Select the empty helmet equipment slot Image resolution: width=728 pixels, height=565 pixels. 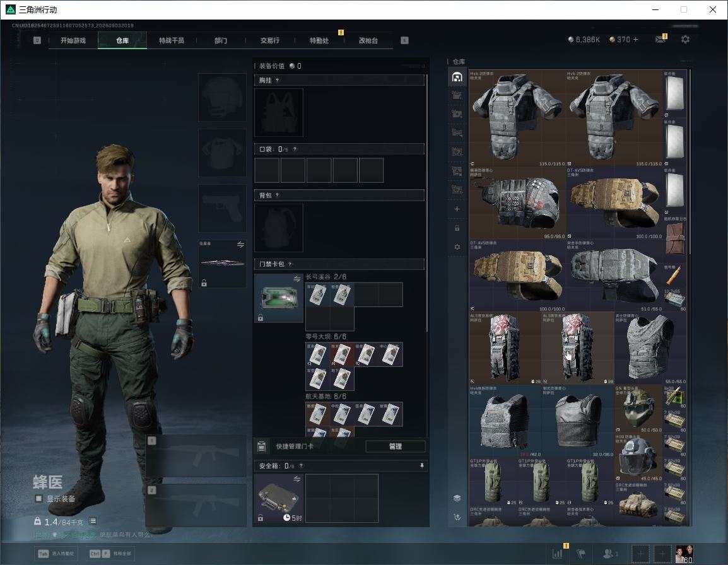[x=223, y=98]
